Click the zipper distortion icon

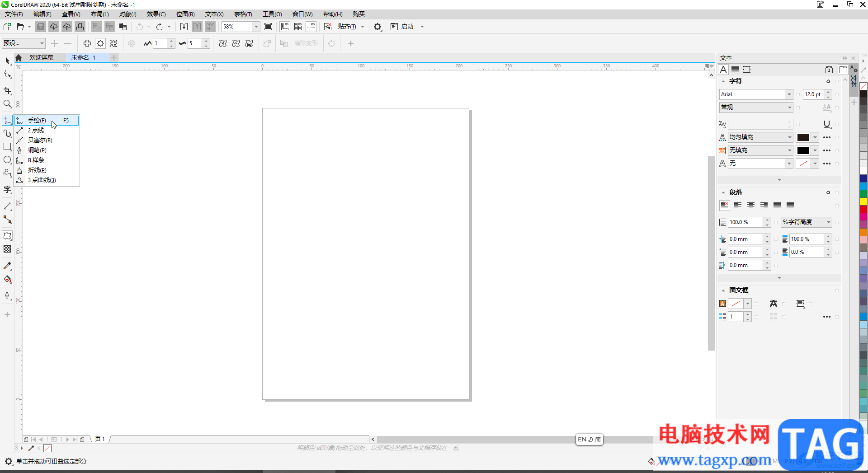point(100,43)
